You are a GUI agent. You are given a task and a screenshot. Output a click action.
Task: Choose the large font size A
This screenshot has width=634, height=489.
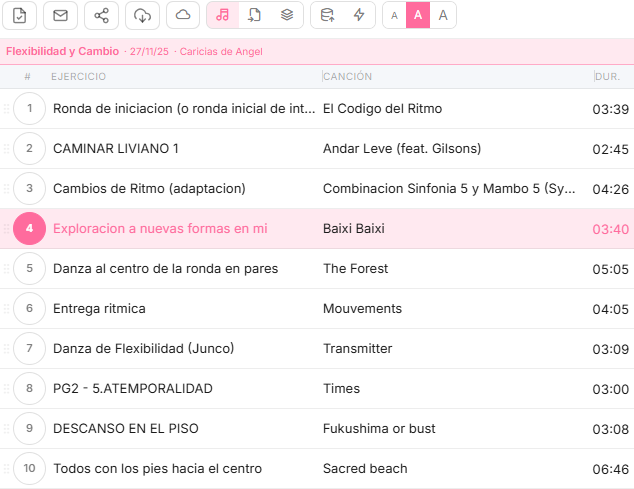443,15
